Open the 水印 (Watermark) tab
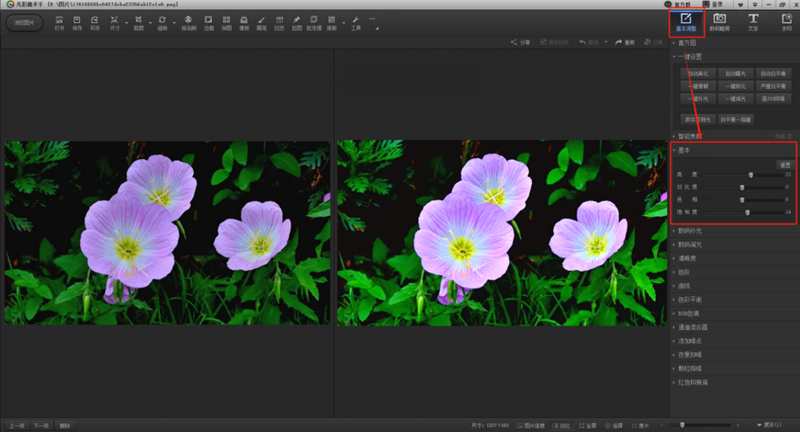The height and width of the screenshot is (432, 800). pos(786,21)
